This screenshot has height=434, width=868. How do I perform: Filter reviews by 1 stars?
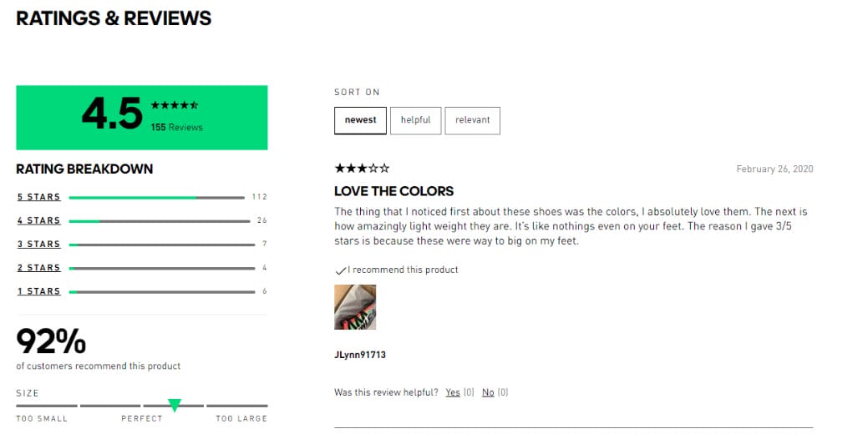tap(38, 291)
